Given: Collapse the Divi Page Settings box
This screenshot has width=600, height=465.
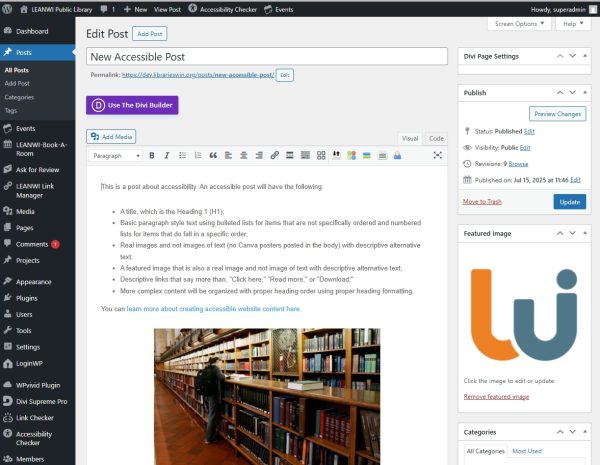Looking at the screenshot, I should (x=585, y=56).
